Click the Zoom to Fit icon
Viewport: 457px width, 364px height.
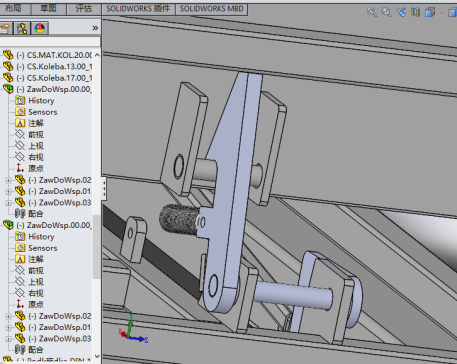tap(372, 12)
